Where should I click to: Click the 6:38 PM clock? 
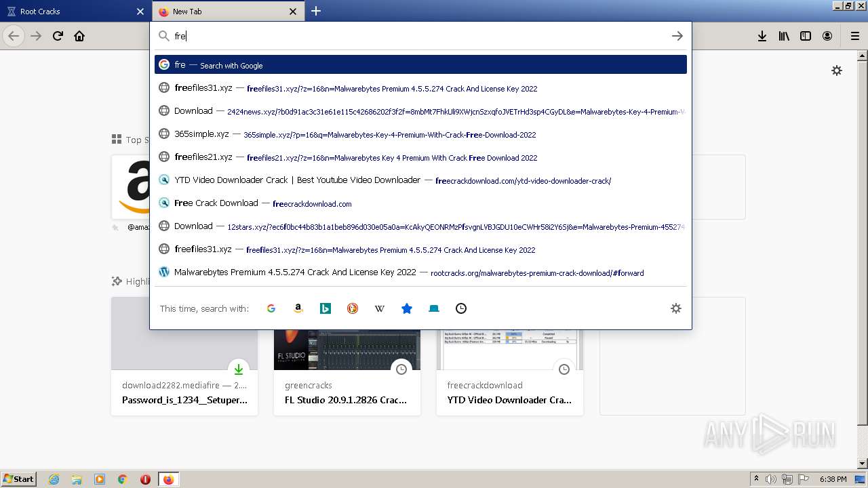[833, 479]
